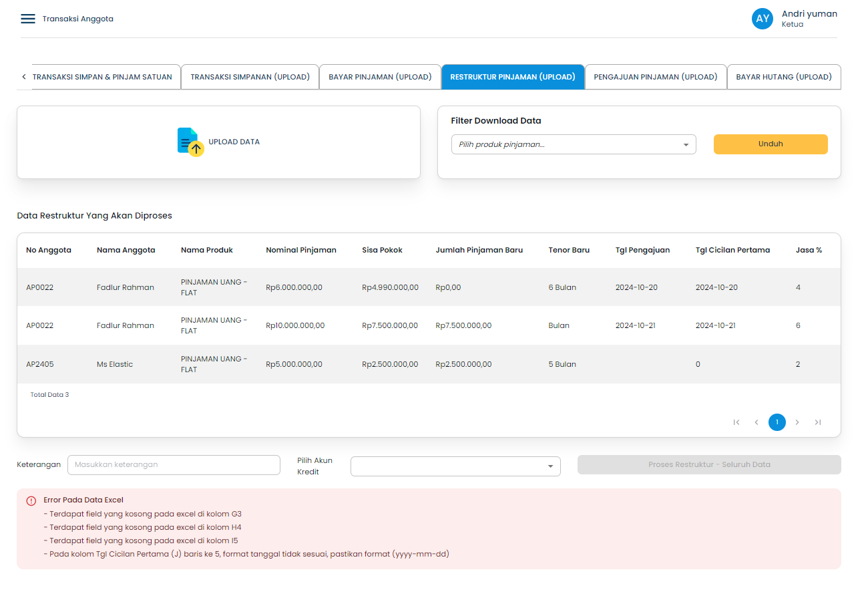
Task: Click the Nominal Pinjaman column header
Action: pyautogui.click(x=301, y=250)
